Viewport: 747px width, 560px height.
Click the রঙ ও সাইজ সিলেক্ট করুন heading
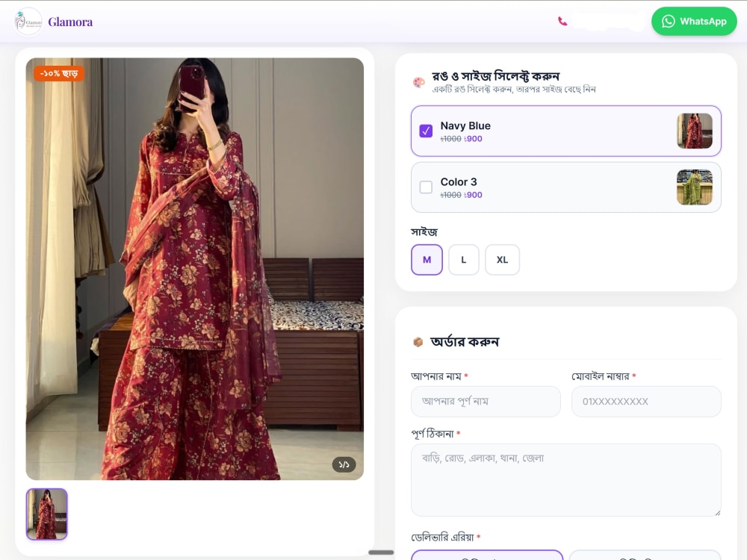point(495,76)
